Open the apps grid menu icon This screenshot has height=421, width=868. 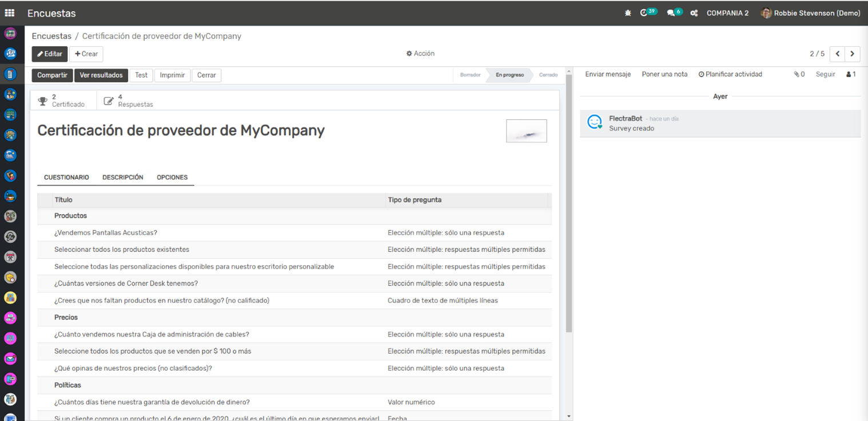pos(10,13)
